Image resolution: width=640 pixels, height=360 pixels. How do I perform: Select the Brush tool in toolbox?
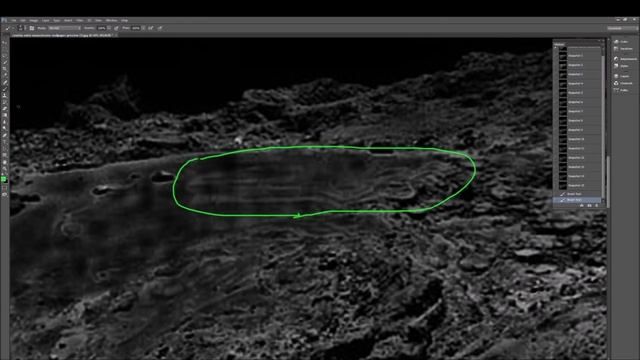point(6,89)
